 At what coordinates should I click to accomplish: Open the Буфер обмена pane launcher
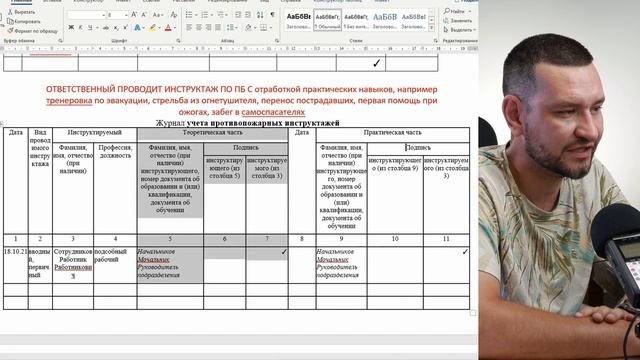pos(60,41)
